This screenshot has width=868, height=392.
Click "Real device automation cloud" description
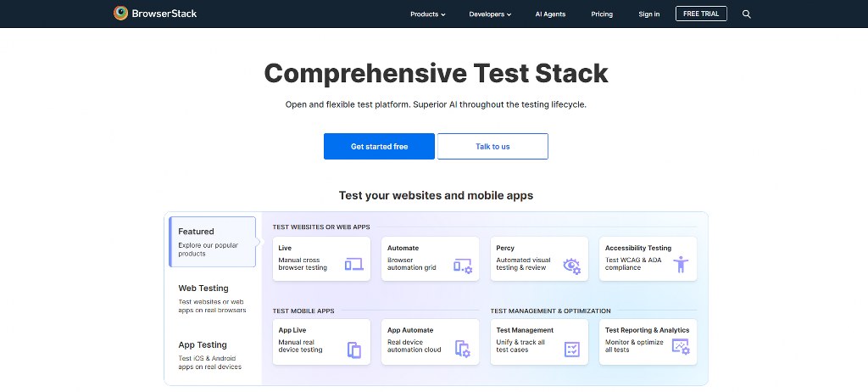point(414,346)
